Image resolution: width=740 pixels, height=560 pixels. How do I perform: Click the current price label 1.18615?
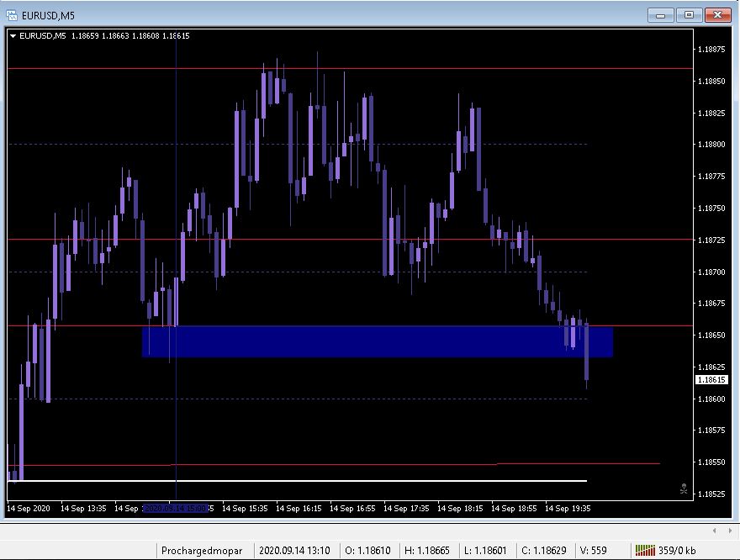pos(711,380)
